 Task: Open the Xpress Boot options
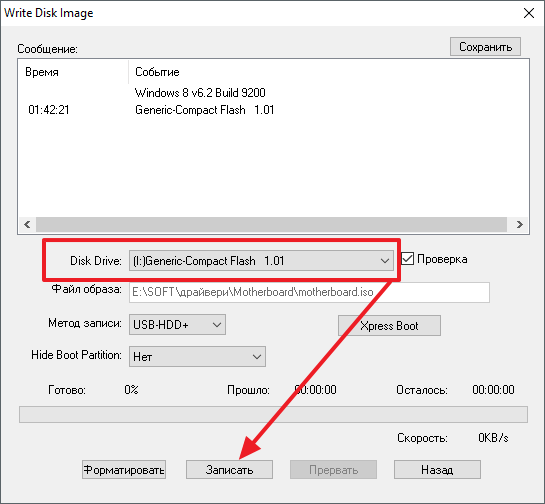coord(389,326)
